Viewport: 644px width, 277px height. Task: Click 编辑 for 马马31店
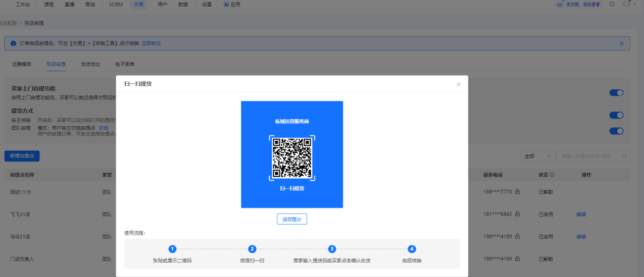(x=581, y=236)
